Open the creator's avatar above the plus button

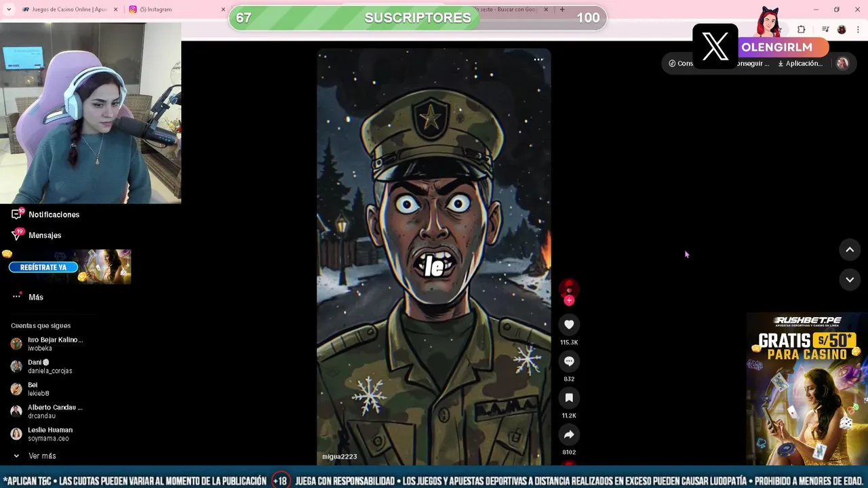pyautogui.click(x=569, y=287)
